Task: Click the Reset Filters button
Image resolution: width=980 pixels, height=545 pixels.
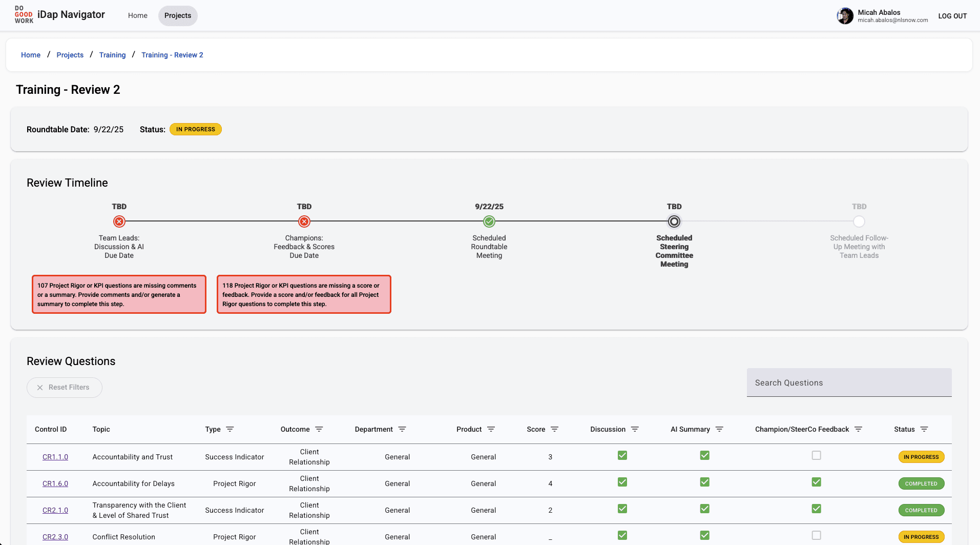Action: click(64, 387)
